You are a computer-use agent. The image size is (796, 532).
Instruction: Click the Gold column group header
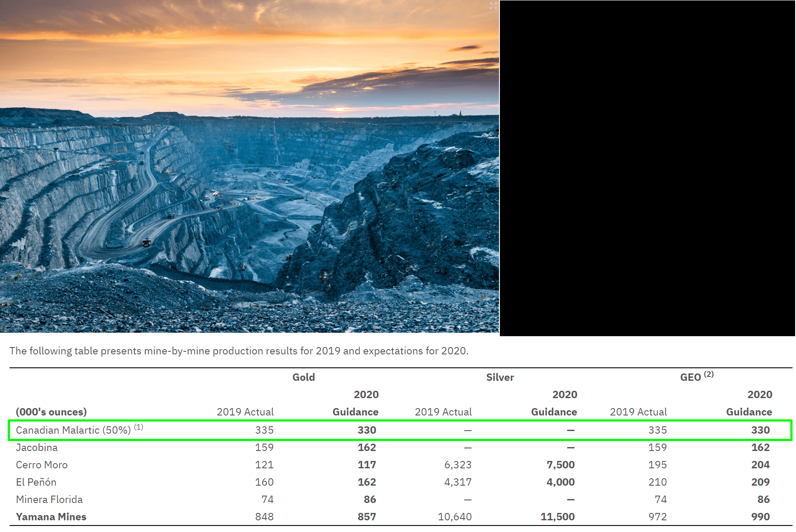pyautogui.click(x=303, y=377)
